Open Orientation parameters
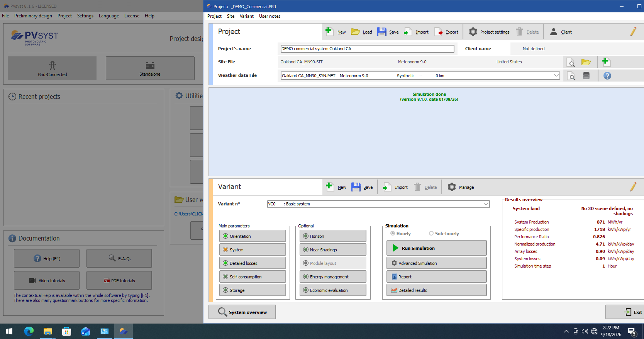644x339 pixels. (x=253, y=236)
